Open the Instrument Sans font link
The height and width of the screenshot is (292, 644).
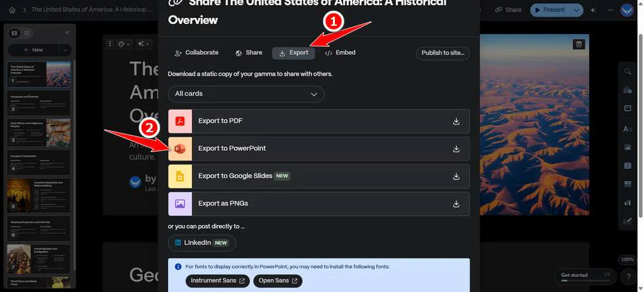[x=217, y=281]
